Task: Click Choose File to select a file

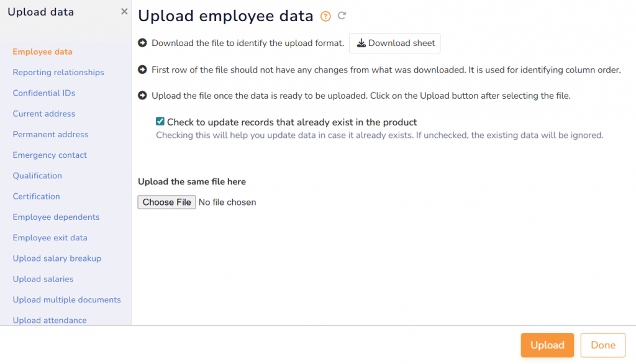Action: pos(166,202)
